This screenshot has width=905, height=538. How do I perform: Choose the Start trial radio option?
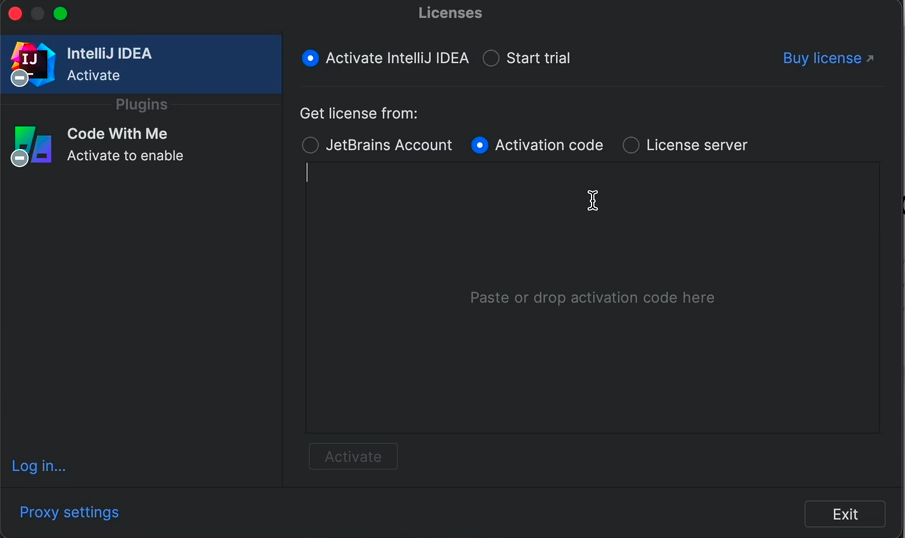491,58
